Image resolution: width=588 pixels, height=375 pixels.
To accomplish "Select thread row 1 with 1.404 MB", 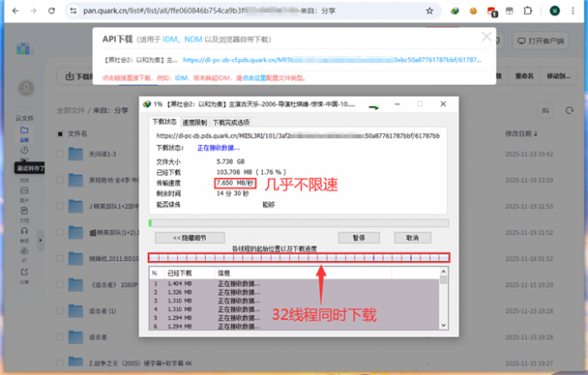I will click(x=294, y=284).
